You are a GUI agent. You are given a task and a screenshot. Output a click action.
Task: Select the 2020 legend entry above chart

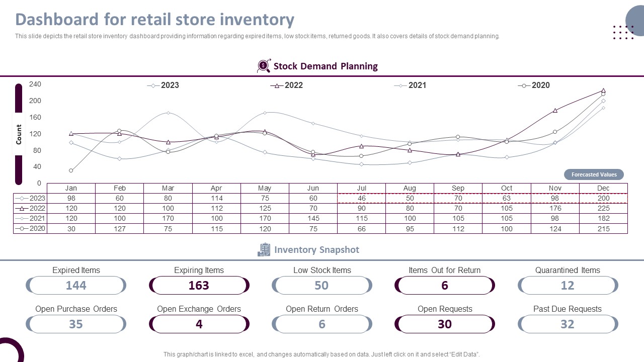point(534,85)
